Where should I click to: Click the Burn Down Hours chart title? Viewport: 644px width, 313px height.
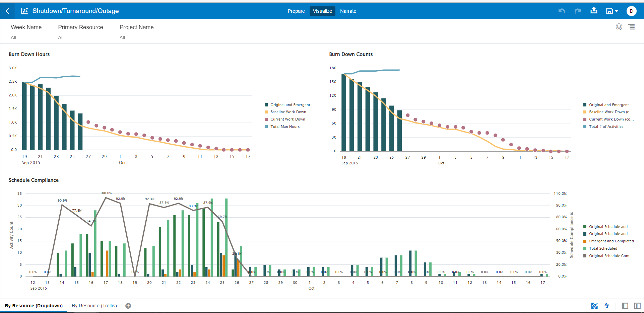tap(29, 54)
